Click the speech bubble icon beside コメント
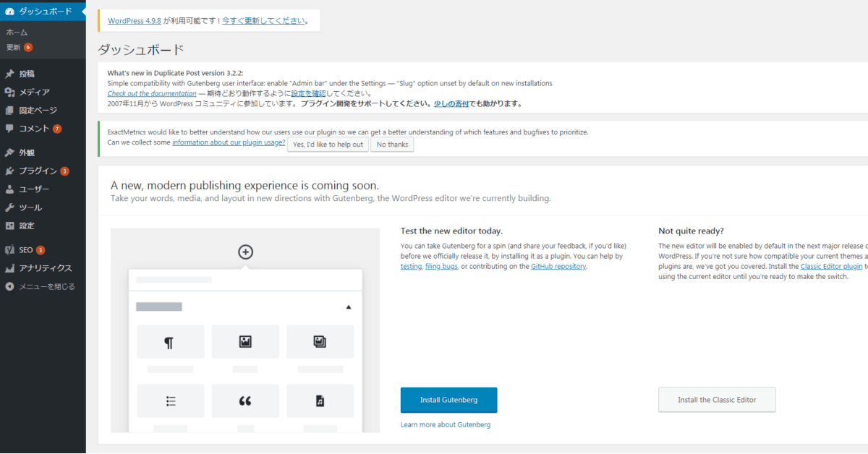The width and height of the screenshot is (868, 454). (x=10, y=129)
